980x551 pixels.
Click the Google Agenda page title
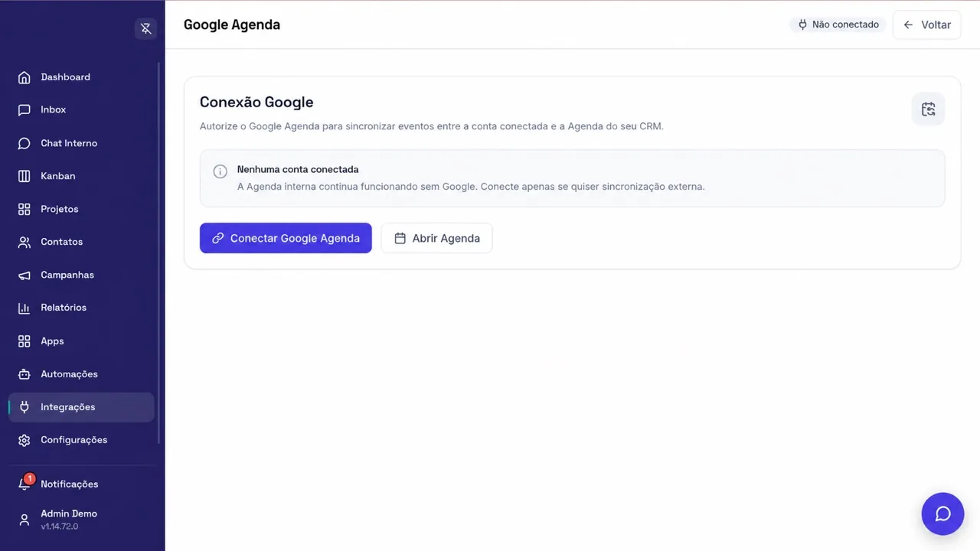(x=232, y=24)
